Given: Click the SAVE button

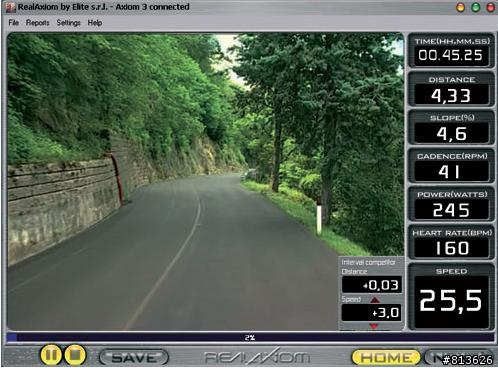Looking at the screenshot, I should click(x=134, y=357).
